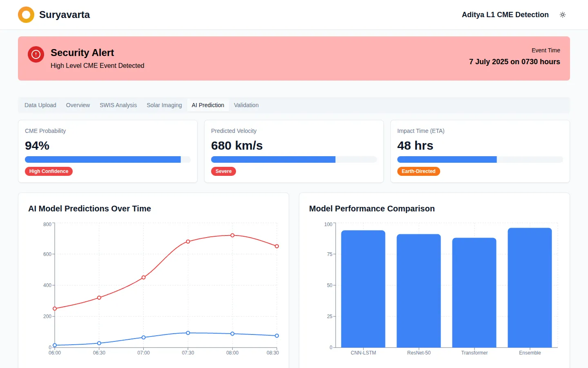Screen dimensions: 588x368
Task: Click the red line point at 06:30
Action: point(99,298)
